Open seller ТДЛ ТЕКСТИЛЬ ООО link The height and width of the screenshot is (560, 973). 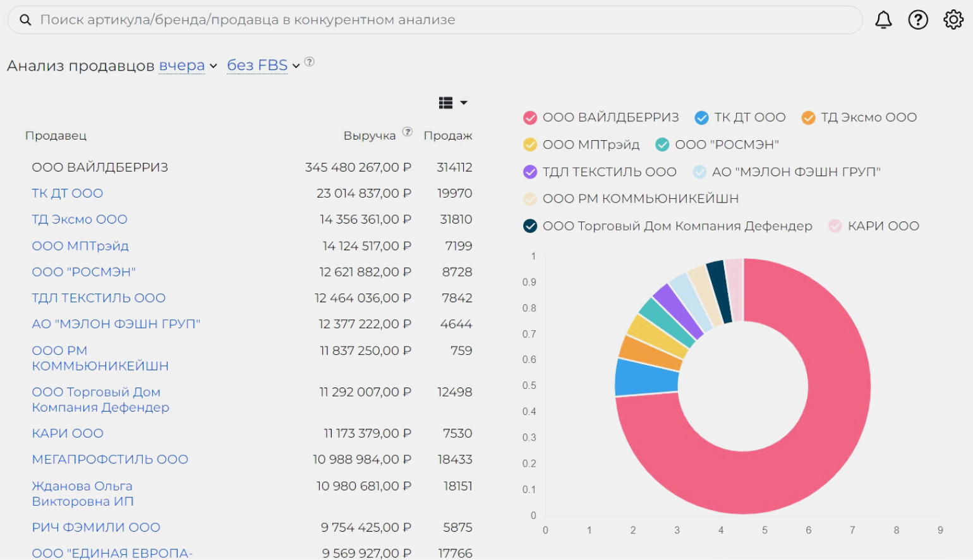click(x=99, y=298)
